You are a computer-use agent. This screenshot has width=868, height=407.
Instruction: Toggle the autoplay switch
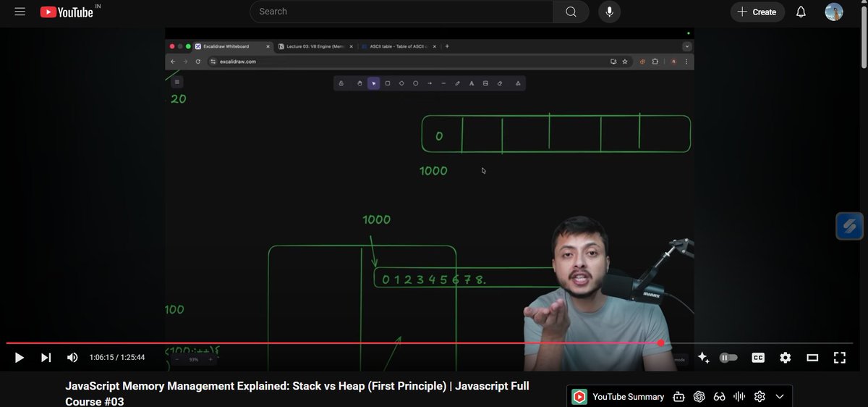[x=728, y=358]
